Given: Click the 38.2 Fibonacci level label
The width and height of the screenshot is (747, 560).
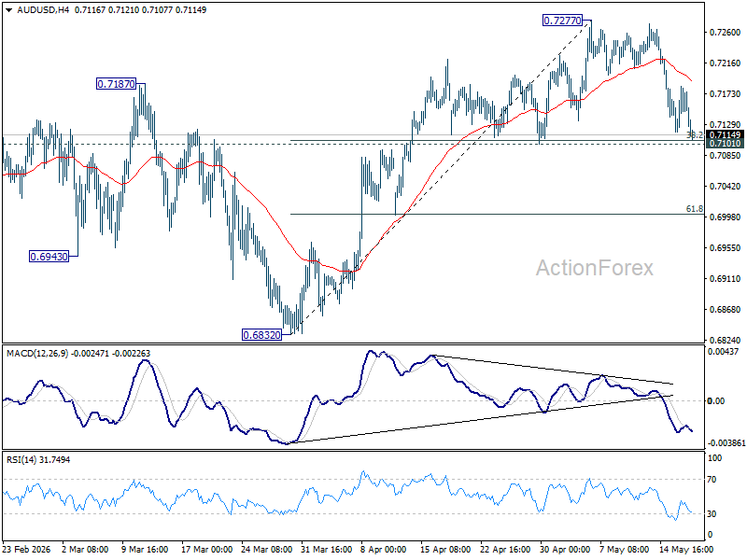Looking at the screenshot, I should 694,134.
